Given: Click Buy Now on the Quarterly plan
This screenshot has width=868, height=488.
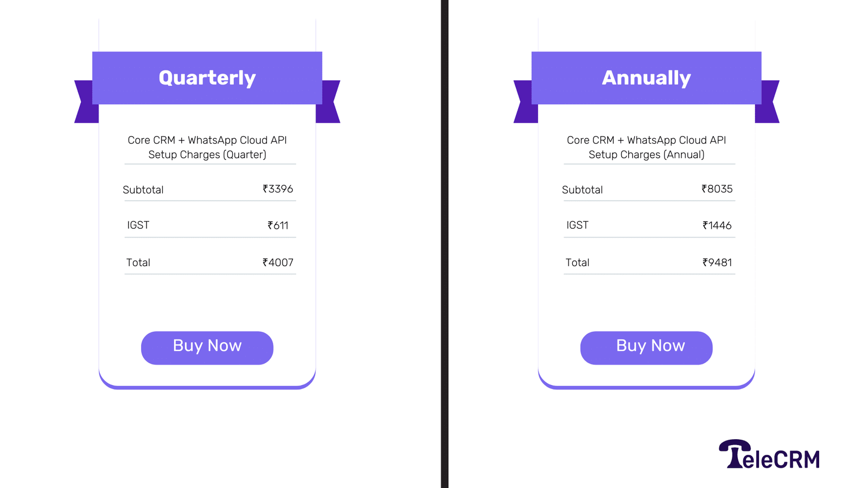Looking at the screenshot, I should click(x=207, y=347).
